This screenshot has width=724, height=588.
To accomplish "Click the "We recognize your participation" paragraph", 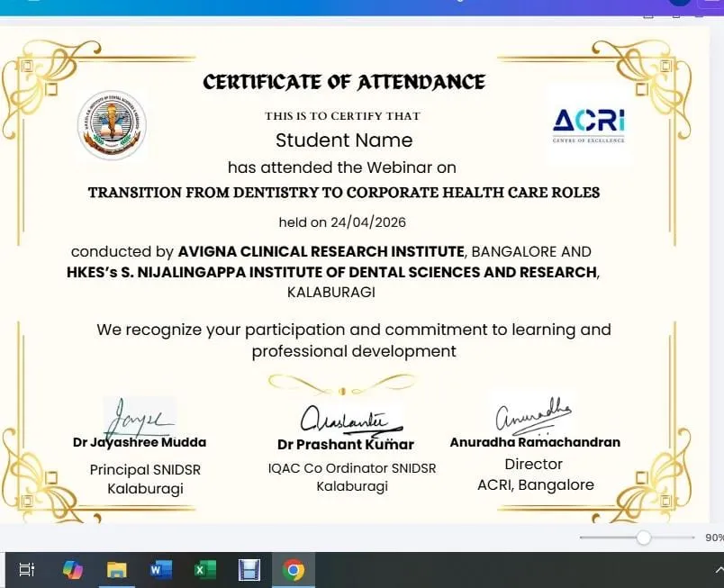I will point(354,340).
